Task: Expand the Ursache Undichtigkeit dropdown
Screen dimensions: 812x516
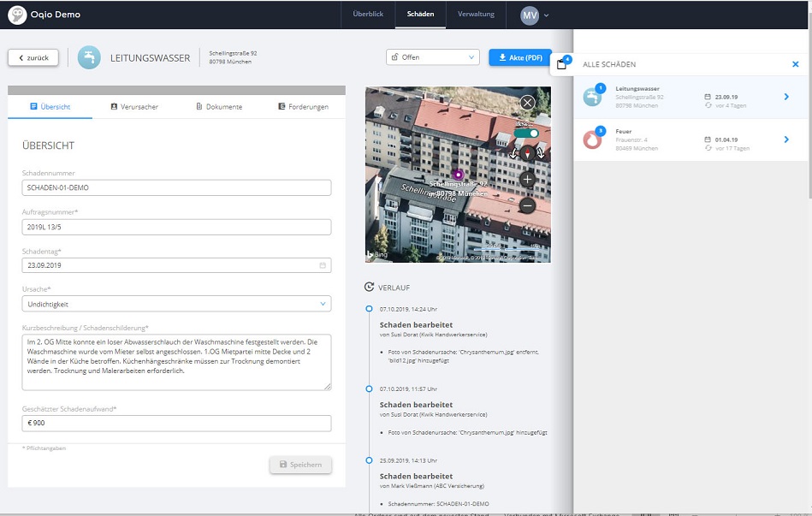Action: [x=176, y=304]
